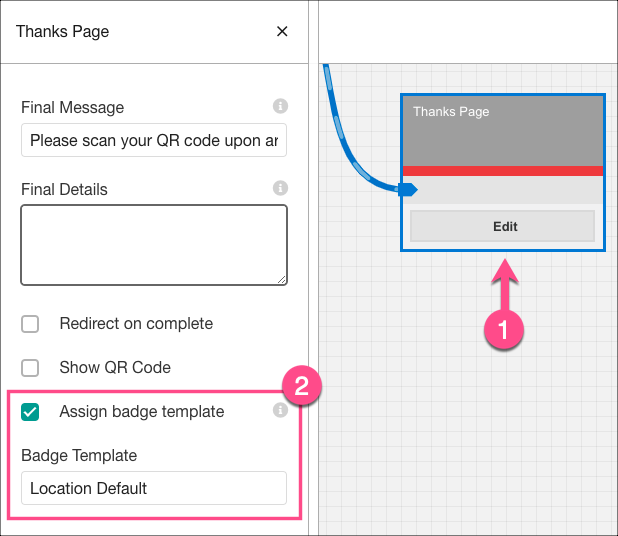Close the Thanks Page panel
Viewport: 618px width, 536px height.
point(282,32)
